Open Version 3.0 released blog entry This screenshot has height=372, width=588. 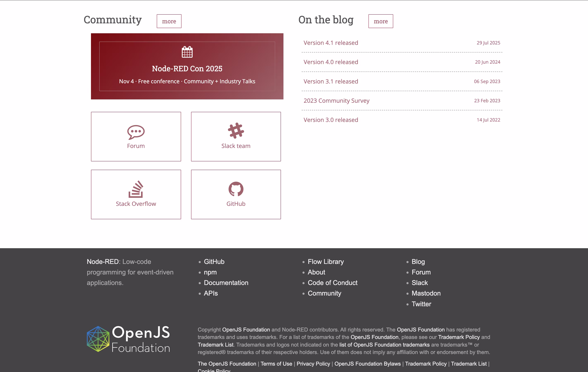(x=331, y=120)
